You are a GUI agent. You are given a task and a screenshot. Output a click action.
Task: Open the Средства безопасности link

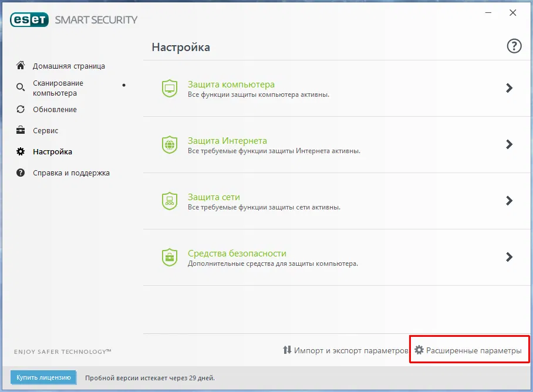[237, 254]
